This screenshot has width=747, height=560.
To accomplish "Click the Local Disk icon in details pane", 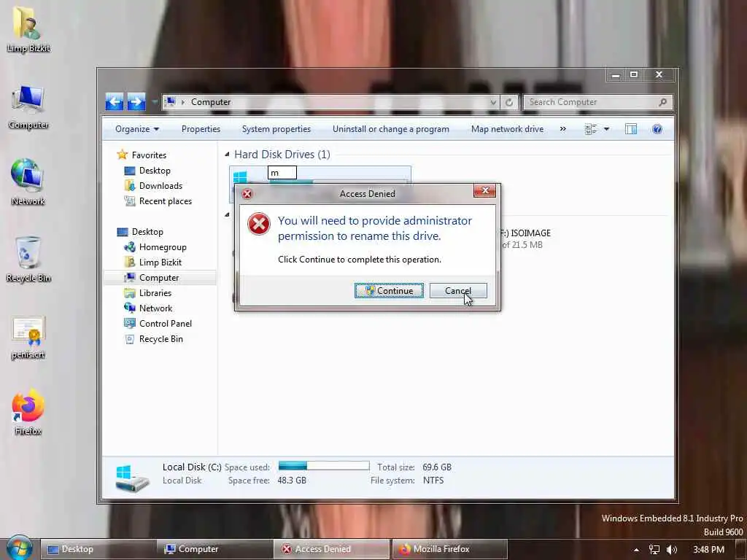I will click(x=132, y=478).
